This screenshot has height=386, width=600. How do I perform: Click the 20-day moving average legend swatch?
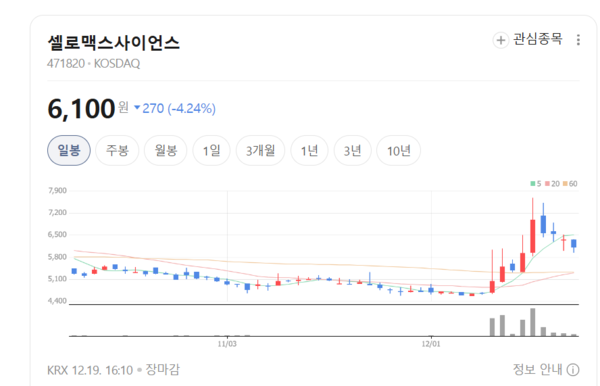tap(547, 184)
